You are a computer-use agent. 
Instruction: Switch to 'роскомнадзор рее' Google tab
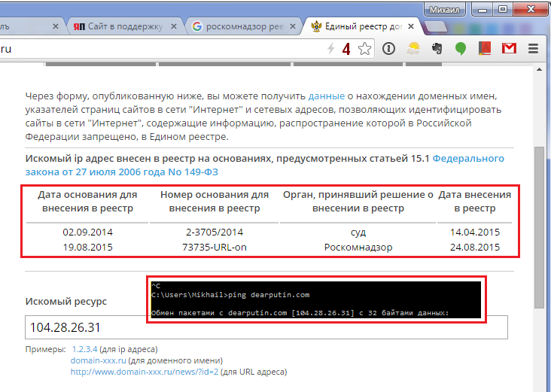coord(244,26)
